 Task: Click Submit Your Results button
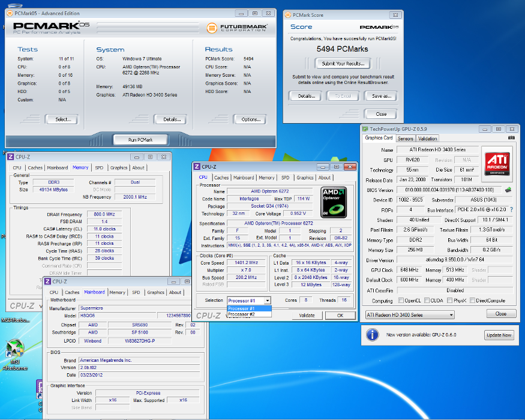coord(343,64)
